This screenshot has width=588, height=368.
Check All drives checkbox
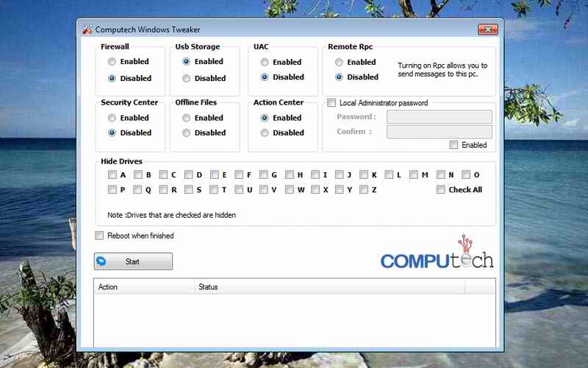coord(441,190)
